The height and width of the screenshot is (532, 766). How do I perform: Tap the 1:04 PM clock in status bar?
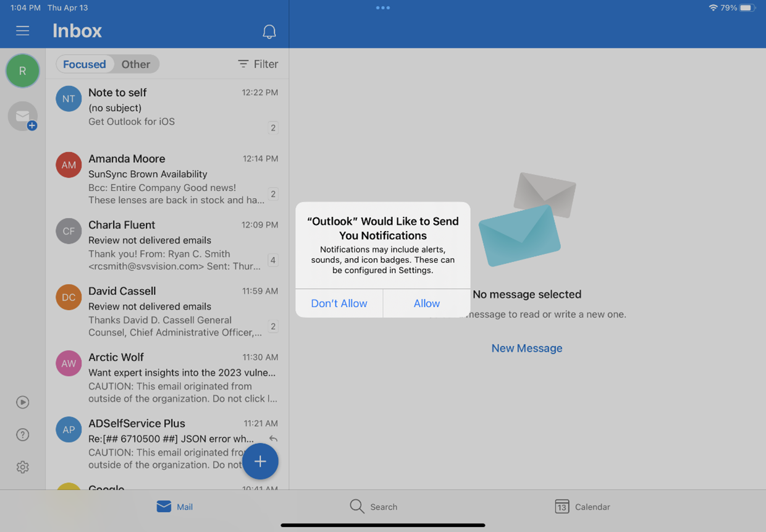pyautogui.click(x=25, y=8)
